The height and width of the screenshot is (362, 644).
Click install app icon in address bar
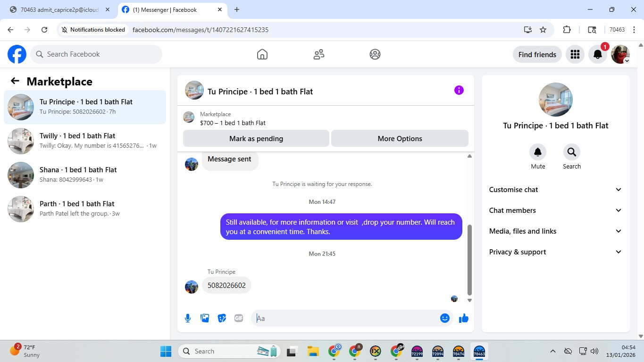coord(528,30)
